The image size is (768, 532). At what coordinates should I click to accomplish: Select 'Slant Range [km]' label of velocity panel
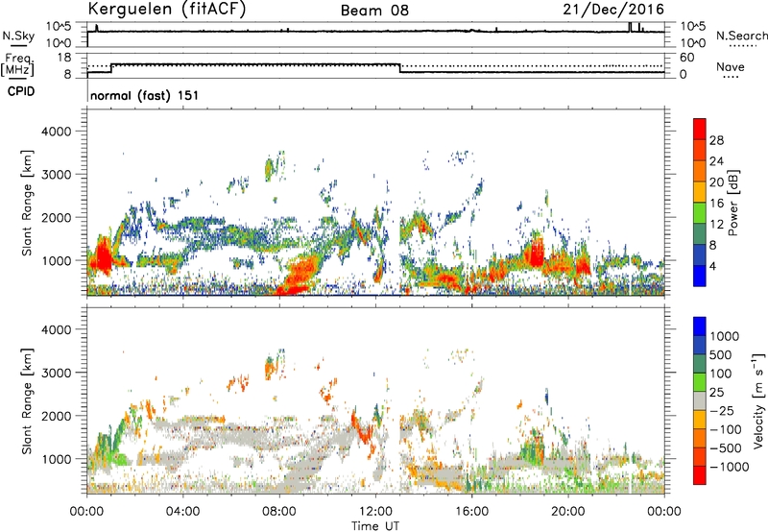tap(27, 401)
